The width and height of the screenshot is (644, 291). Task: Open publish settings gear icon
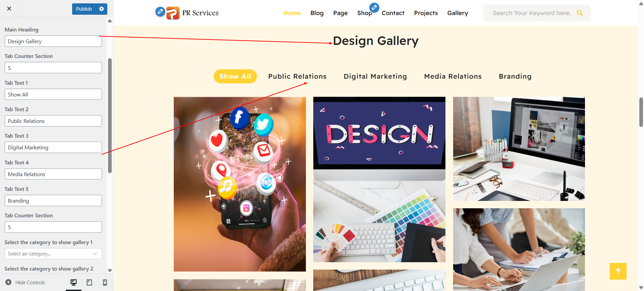[x=102, y=9]
